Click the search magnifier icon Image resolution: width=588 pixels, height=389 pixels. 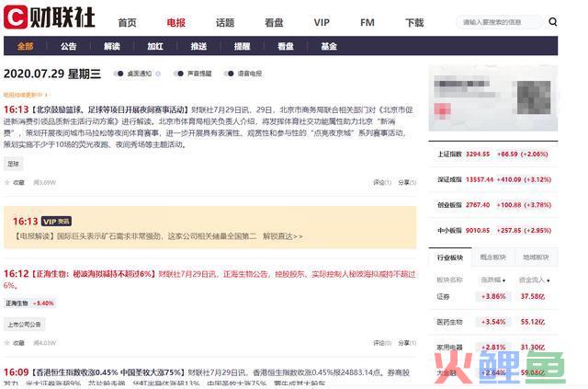(552, 22)
